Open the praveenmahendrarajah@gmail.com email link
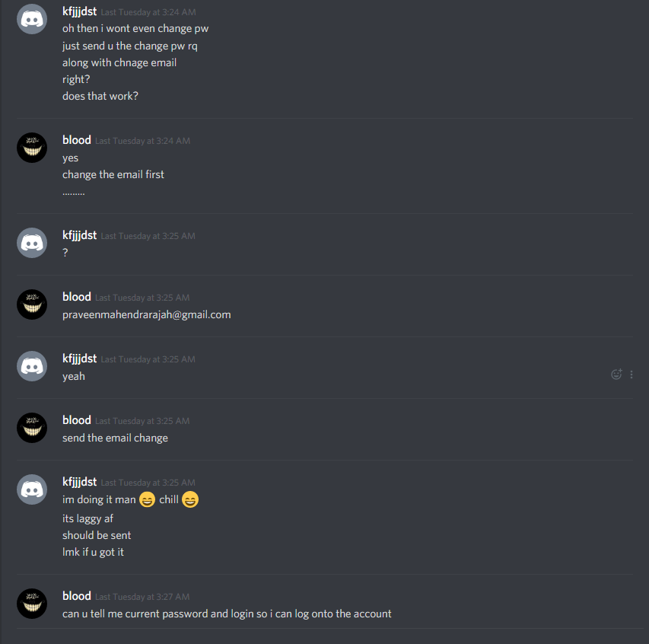Viewport: 649px width, 644px height. 147,314
